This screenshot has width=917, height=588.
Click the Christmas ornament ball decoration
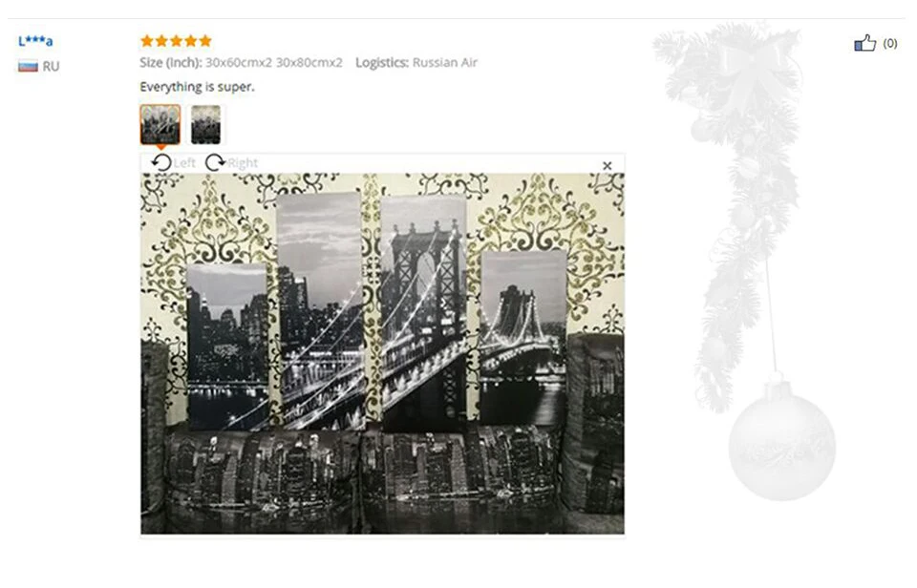coord(782,443)
